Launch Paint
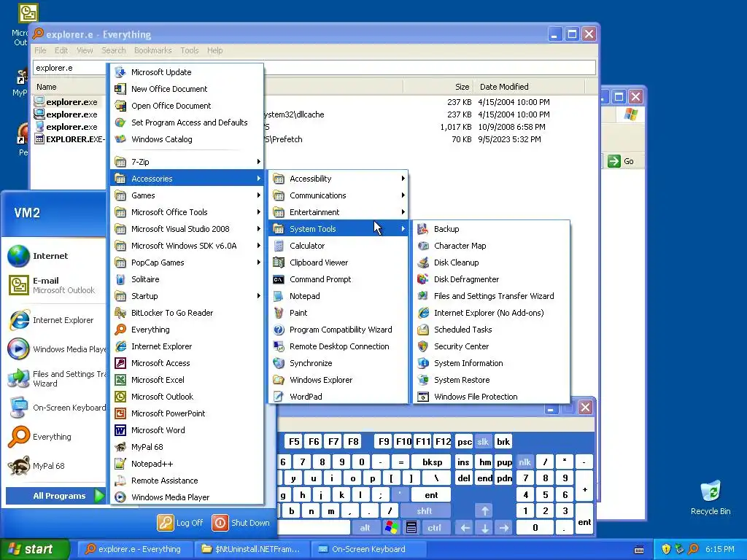The height and width of the screenshot is (560, 747). click(338, 313)
